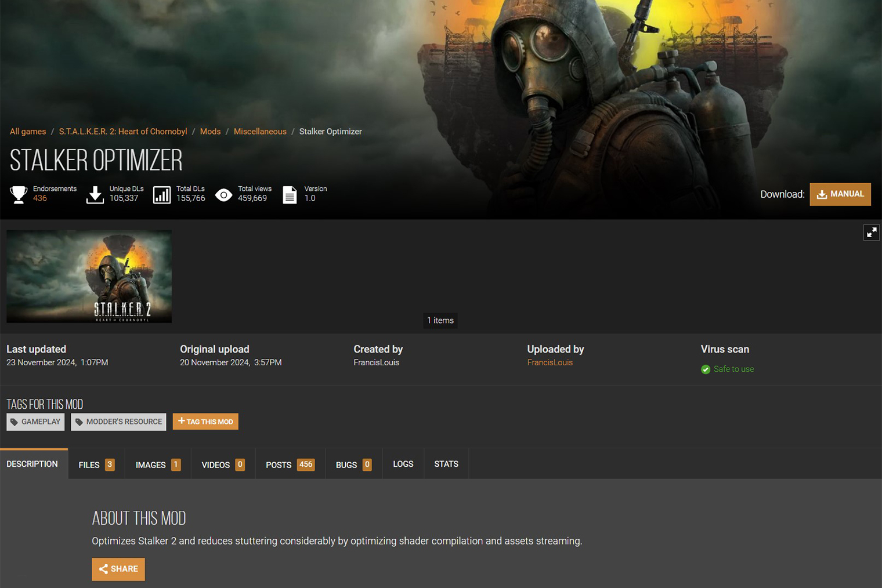The width and height of the screenshot is (882, 588).
Task: Click the green Safe to use checkmark
Action: point(706,369)
